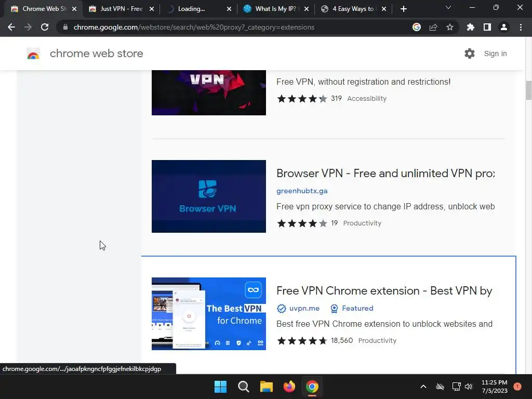Viewport: 532px width, 399px height.
Task: Click Productivity label beside 18,560 ratings
Action: pos(377,341)
